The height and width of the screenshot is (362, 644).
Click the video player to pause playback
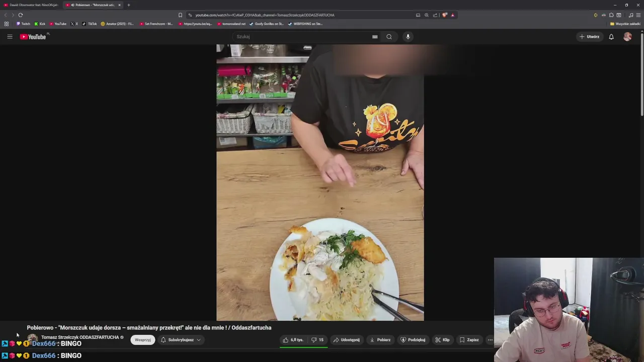pyautogui.click(x=320, y=183)
